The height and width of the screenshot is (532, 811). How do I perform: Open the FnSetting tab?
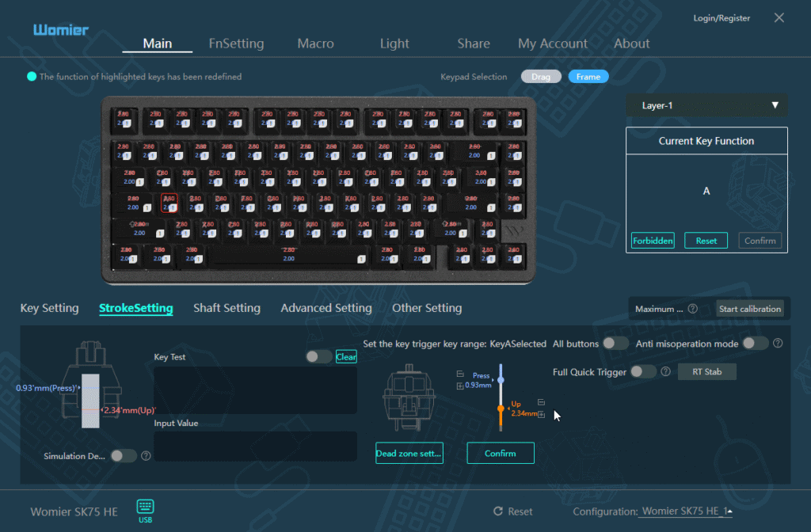tap(236, 44)
